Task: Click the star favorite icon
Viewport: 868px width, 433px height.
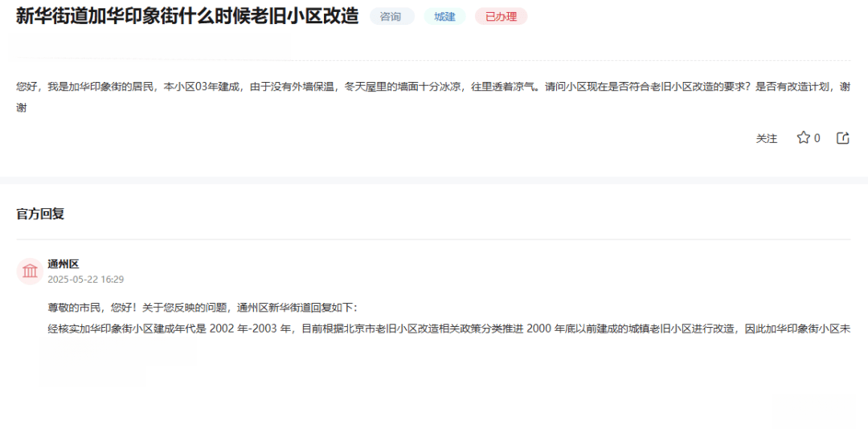Action: (x=803, y=137)
